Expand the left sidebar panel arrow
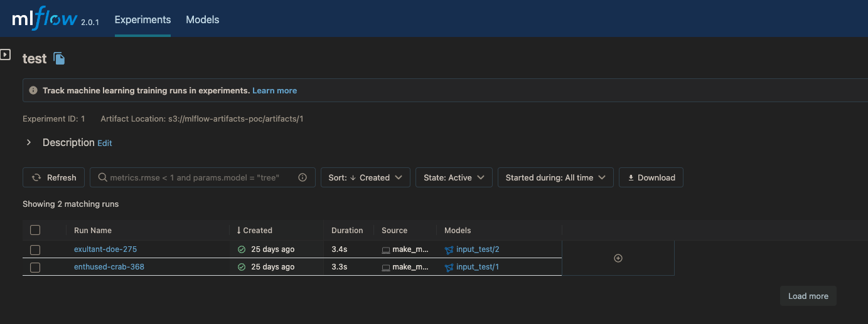The height and width of the screenshot is (324, 868). (5, 55)
